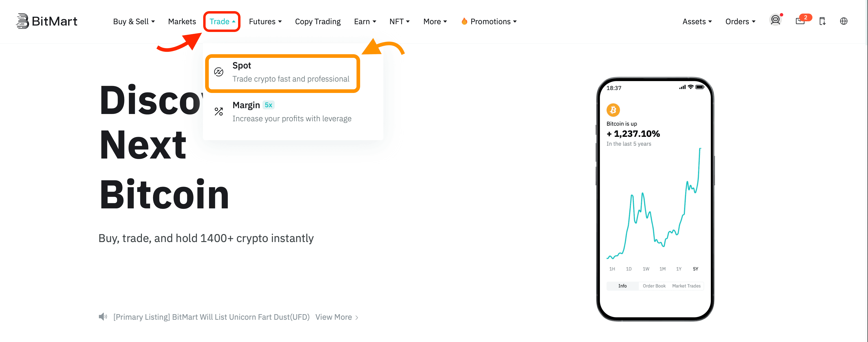The height and width of the screenshot is (342, 868).
Task: Open the messages envelope icon
Action: (x=800, y=21)
